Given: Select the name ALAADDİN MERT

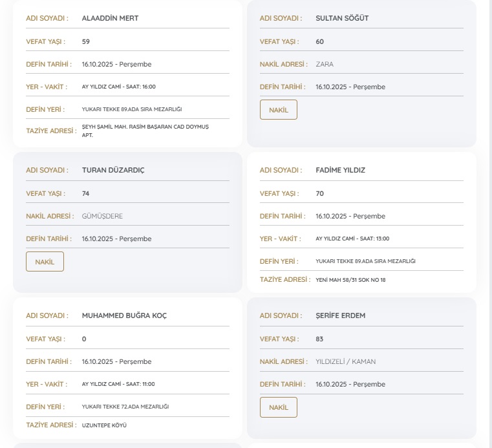Looking at the screenshot, I should (x=110, y=18).
